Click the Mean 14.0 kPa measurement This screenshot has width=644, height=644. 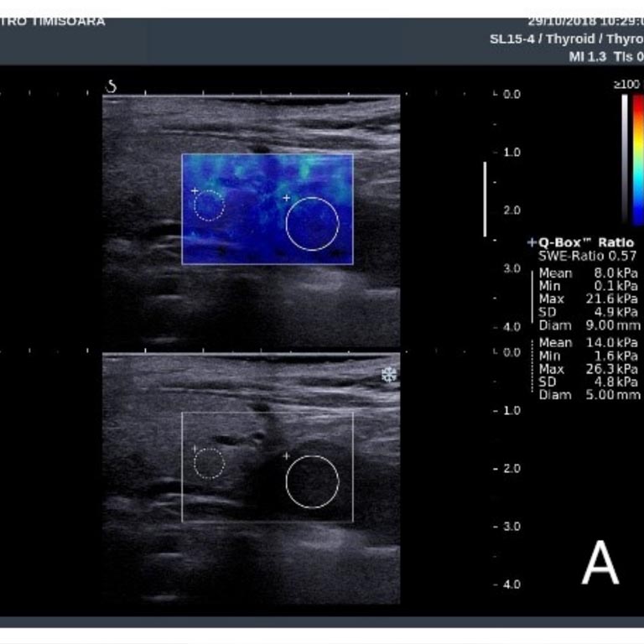click(588, 343)
